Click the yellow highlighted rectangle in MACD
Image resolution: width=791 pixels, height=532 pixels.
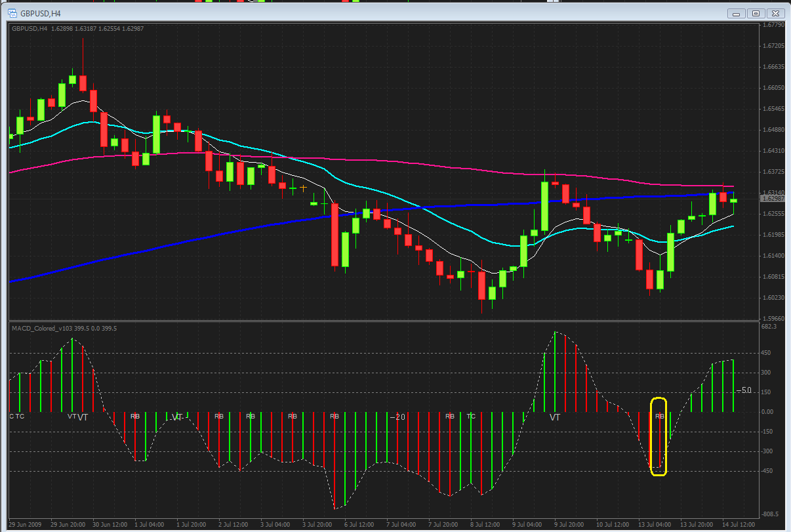click(x=659, y=436)
